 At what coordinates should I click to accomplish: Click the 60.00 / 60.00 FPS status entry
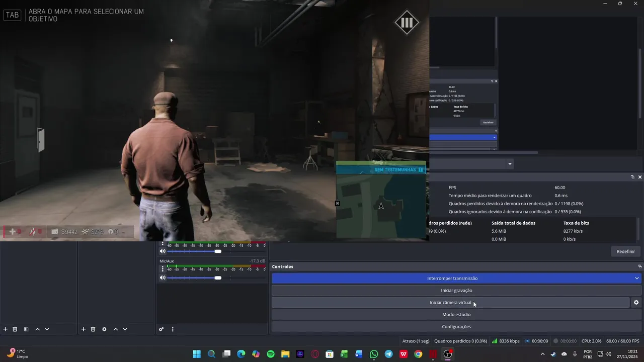(623, 341)
